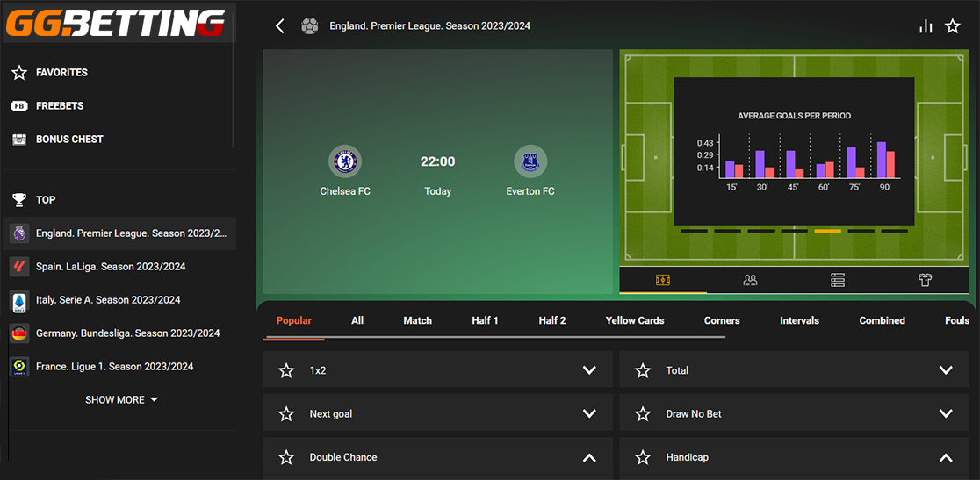Screen dimensions: 980x480
Task: Click the Chelsea FC team name
Action: pyautogui.click(x=345, y=191)
